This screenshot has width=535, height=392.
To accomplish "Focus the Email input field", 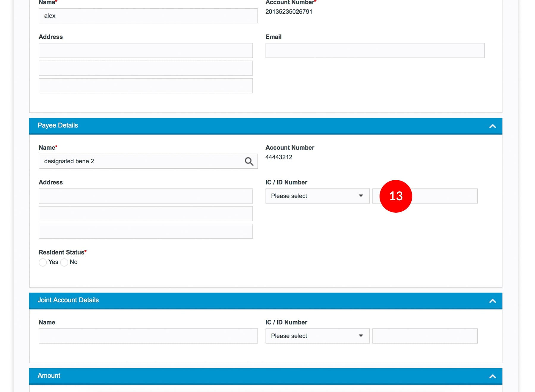I will click(x=374, y=50).
